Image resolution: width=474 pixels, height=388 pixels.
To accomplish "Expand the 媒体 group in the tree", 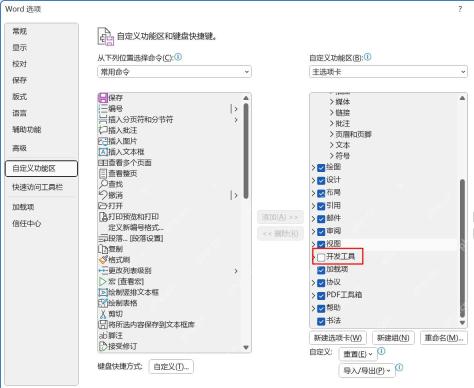I will tap(332, 102).
